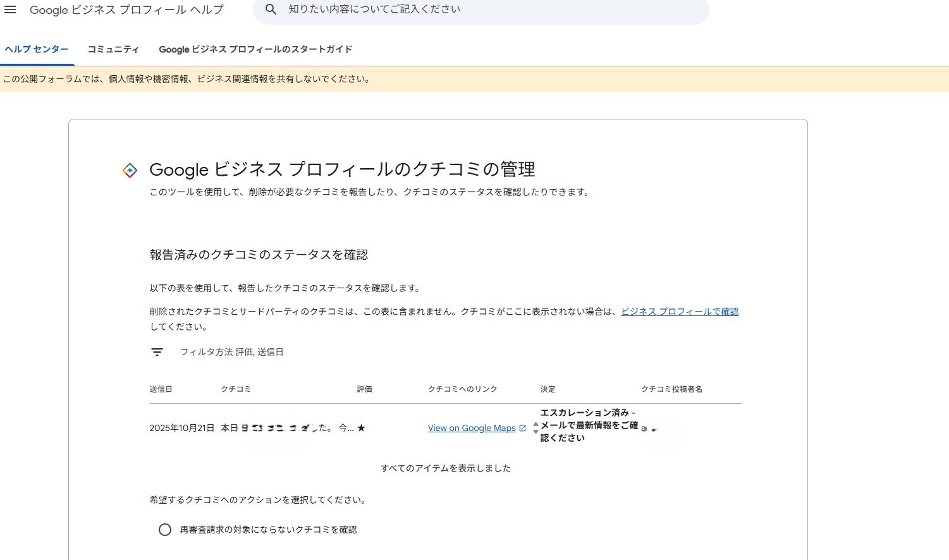Click the クチコミ投稿者名 column header
The width and height of the screenshot is (949, 560).
672,389
